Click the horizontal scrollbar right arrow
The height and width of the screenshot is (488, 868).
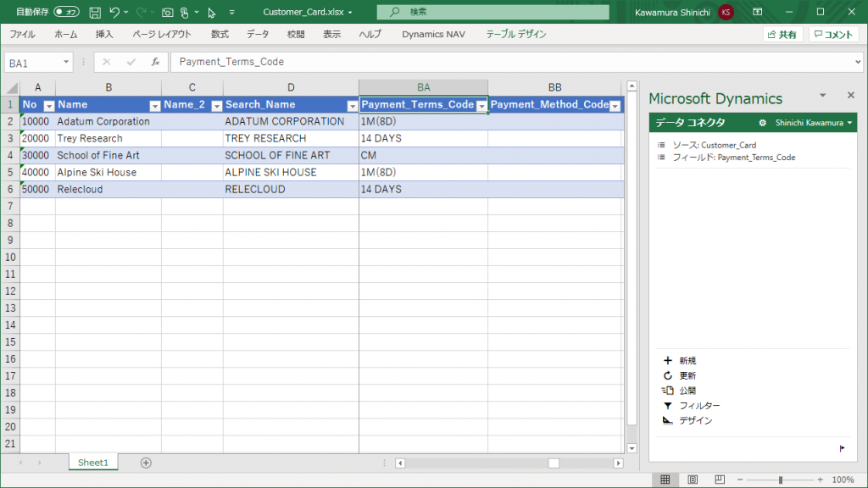pyautogui.click(x=618, y=463)
